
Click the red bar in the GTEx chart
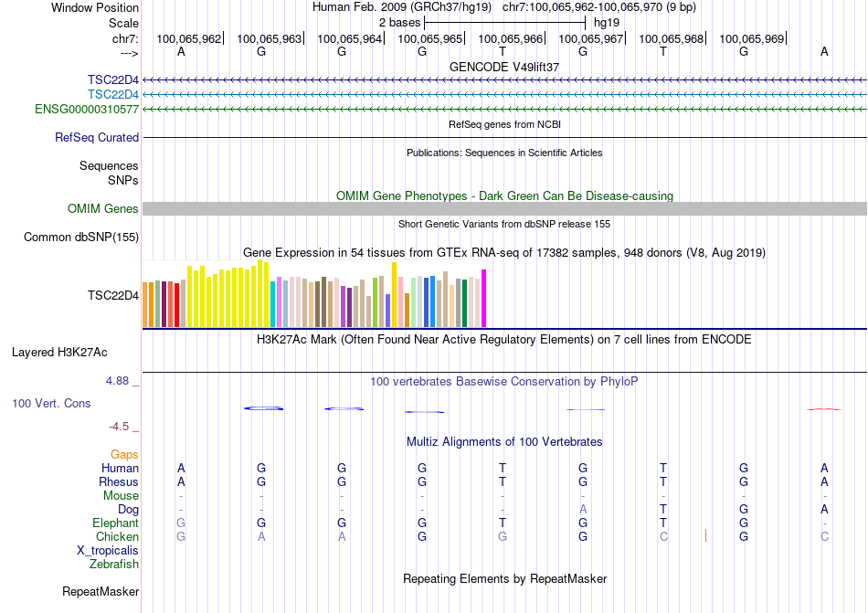click(176, 305)
